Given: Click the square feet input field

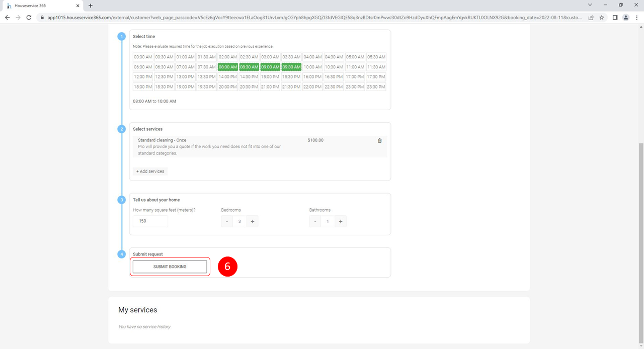Looking at the screenshot, I should pyautogui.click(x=150, y=221).
